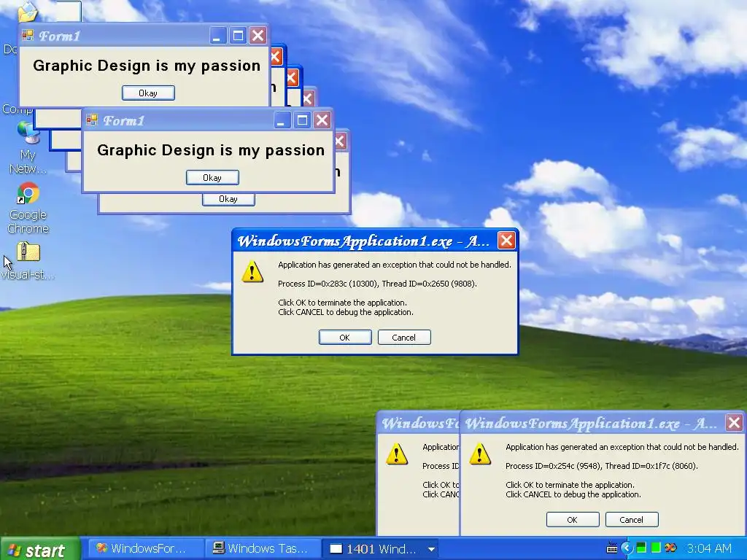Click the partly hidden Okay button behind lower Form1
The image size is (747, 560).
228,200
